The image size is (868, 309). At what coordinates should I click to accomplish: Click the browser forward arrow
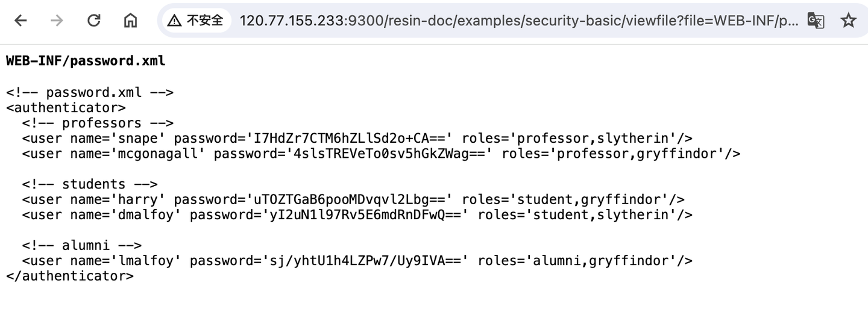tap(57, 20)
